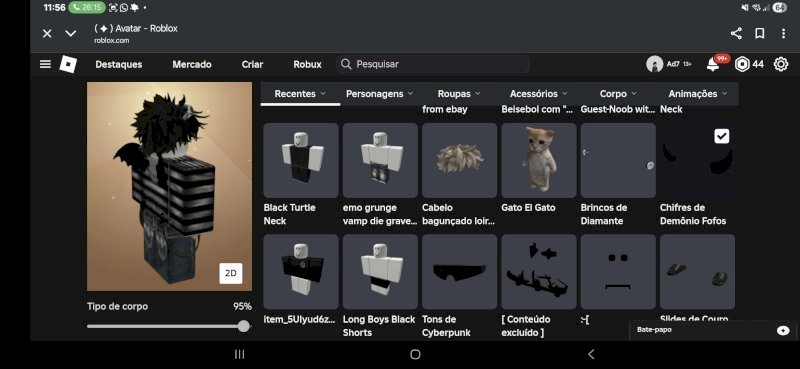The width and height of the screenshot is (800, 369).
Task: Click the search magnifier icon
Action: coord(346,64)
